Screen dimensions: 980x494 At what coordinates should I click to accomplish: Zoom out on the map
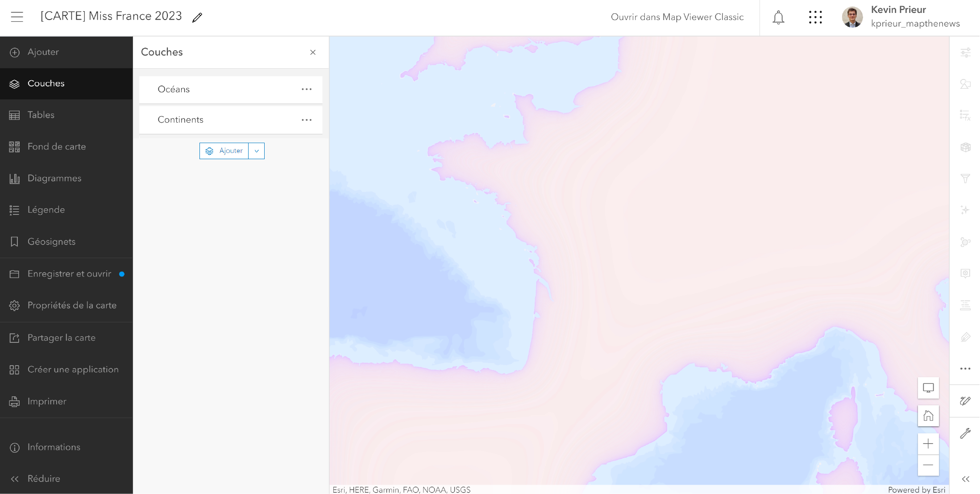coord(928,465)
